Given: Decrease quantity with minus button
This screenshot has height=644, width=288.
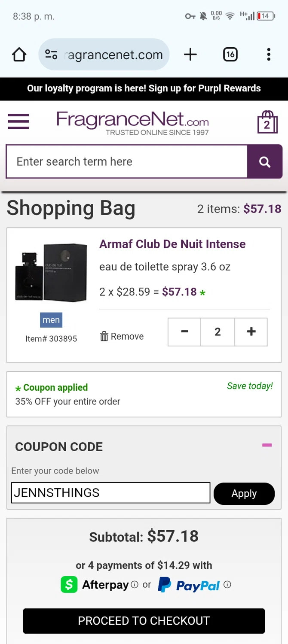Looking at the screenshot, I should pyautogui.click(x=184, y=332).
